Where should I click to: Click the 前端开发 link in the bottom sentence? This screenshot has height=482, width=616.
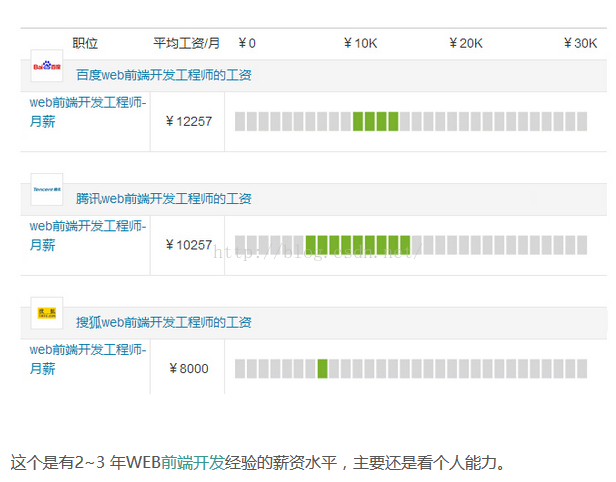click(x=192, y=462)
